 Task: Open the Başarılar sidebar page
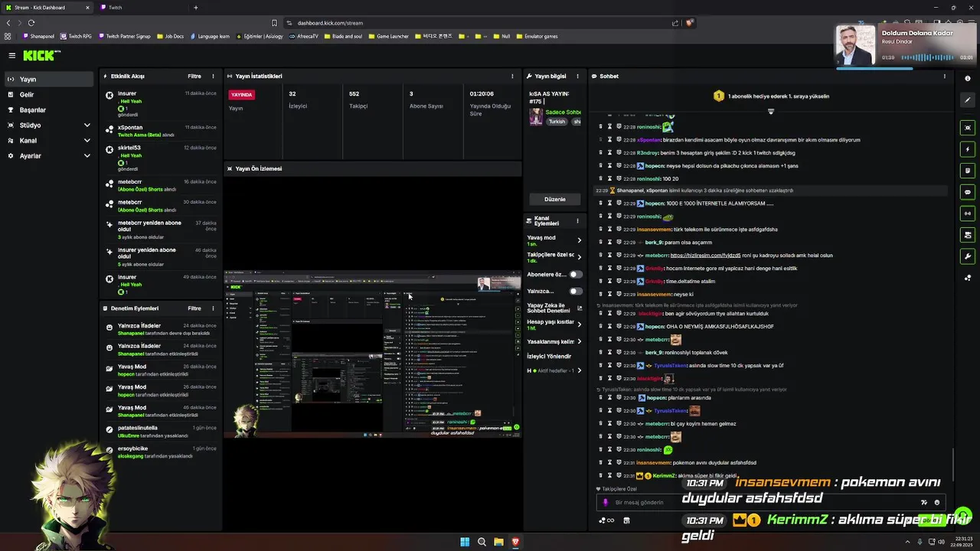coord(47,109)
